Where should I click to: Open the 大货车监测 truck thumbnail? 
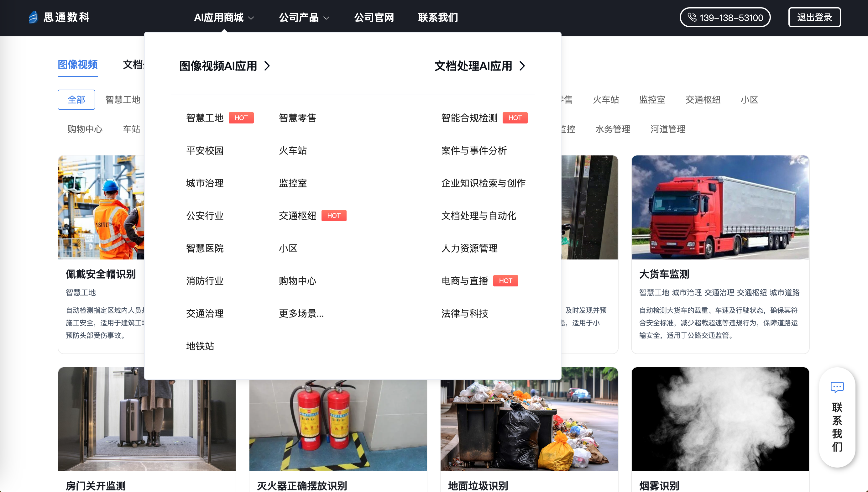click(x=720, y=207)
